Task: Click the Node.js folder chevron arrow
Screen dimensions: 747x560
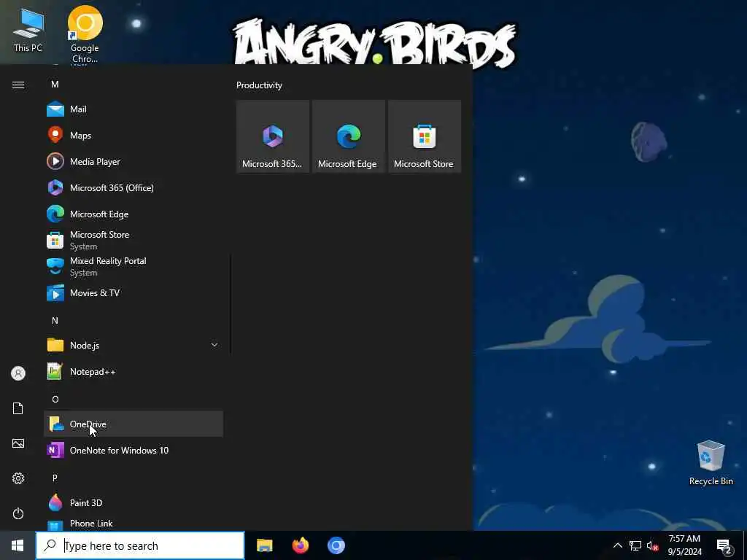Action: point(214,345)
